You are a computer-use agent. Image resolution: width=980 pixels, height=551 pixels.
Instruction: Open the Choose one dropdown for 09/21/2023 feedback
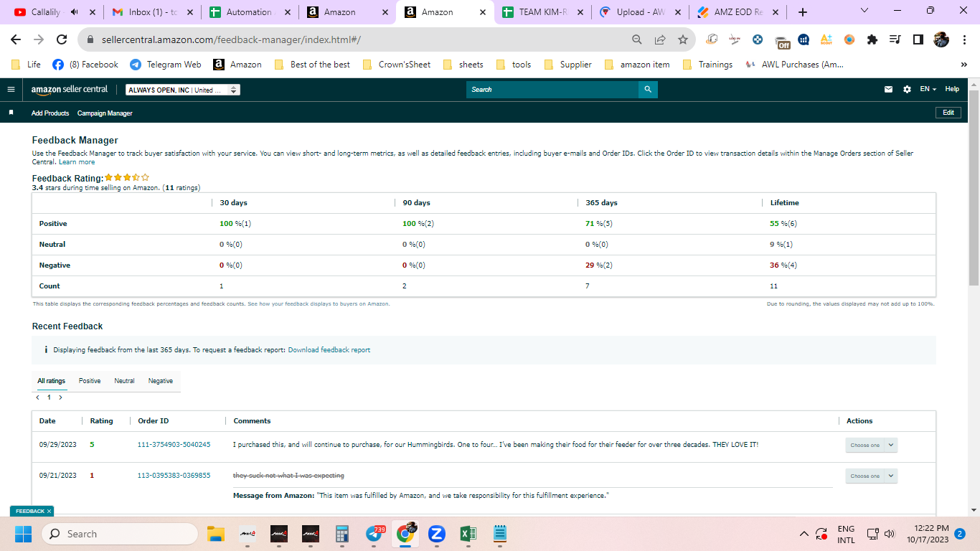[871, 476]
